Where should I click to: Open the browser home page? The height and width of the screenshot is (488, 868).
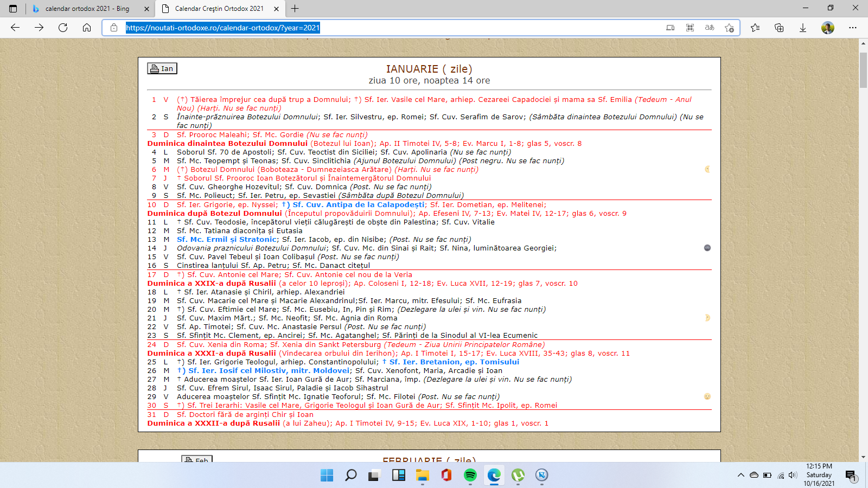coord(87,28)
